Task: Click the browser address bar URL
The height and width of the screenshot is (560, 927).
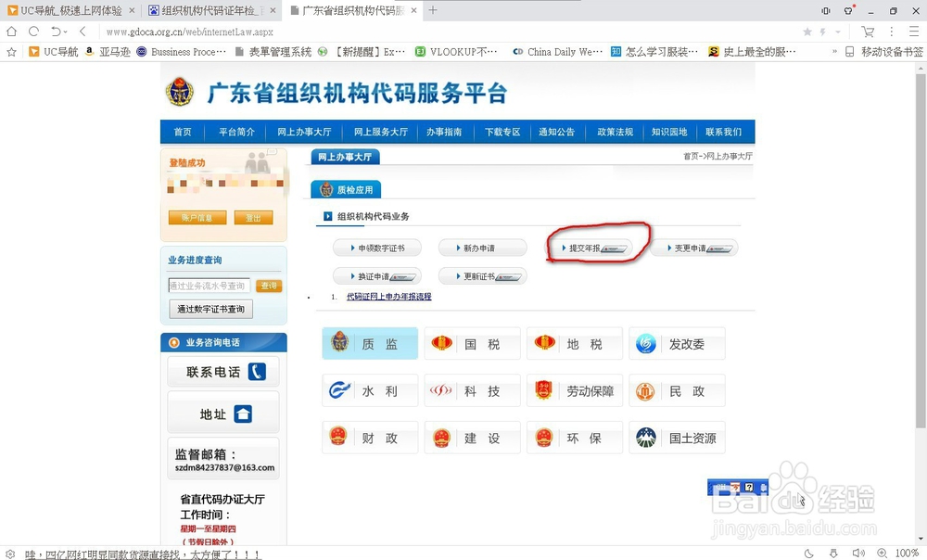Action: [x=190, y=32]
